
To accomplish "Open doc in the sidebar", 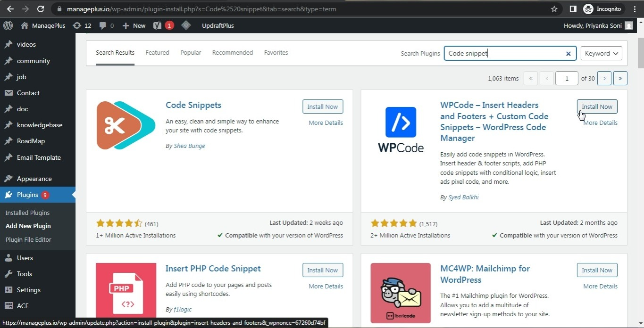I will click(23, 109).
